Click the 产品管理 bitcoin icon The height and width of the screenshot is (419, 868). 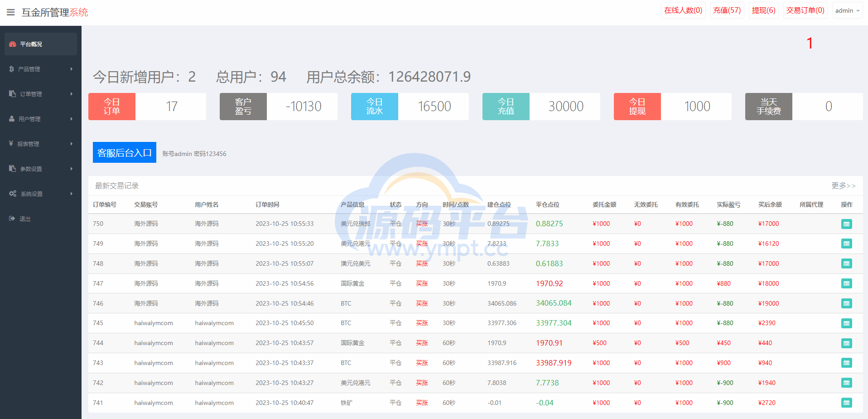[12, 69]
